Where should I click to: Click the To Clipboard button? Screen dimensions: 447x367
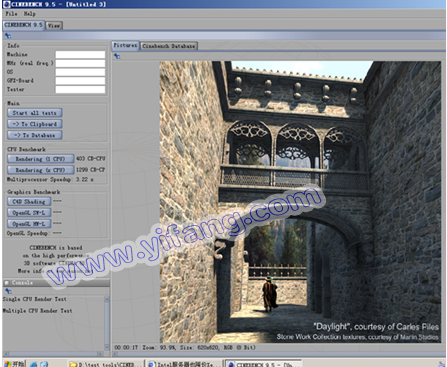35,124
